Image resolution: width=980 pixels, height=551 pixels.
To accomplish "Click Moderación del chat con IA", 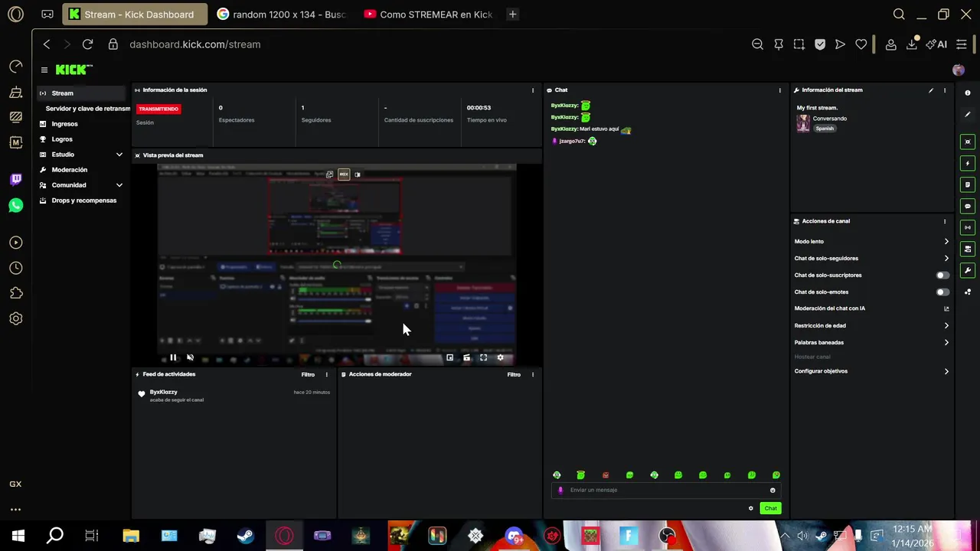I will (x=830, y=308).
